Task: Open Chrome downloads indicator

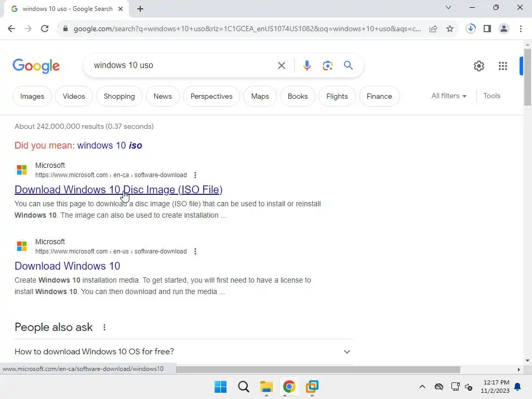Action: click(x=471, y=29)
